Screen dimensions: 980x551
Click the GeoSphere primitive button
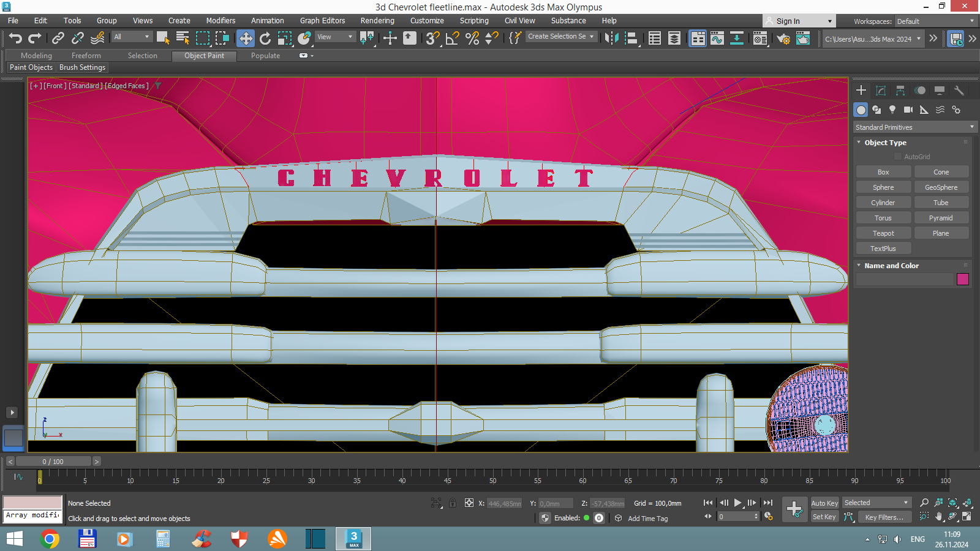point(941,187)
